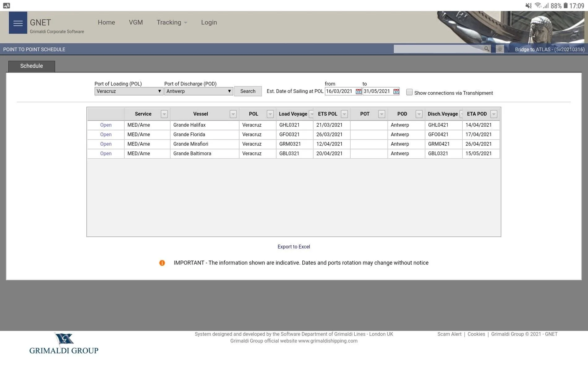Click the search magnifier icon in header bar
The image size is (588, 368).
click(x=486, y=49)
